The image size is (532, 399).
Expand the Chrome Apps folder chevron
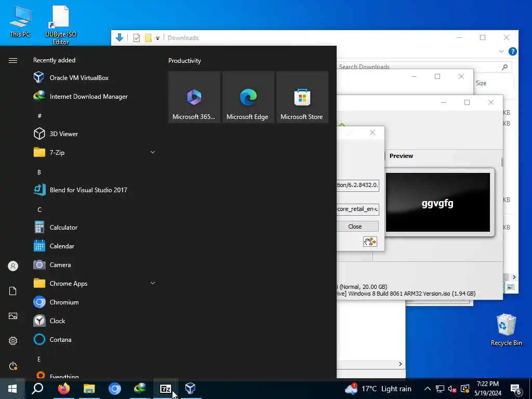[x=153, y=283]
